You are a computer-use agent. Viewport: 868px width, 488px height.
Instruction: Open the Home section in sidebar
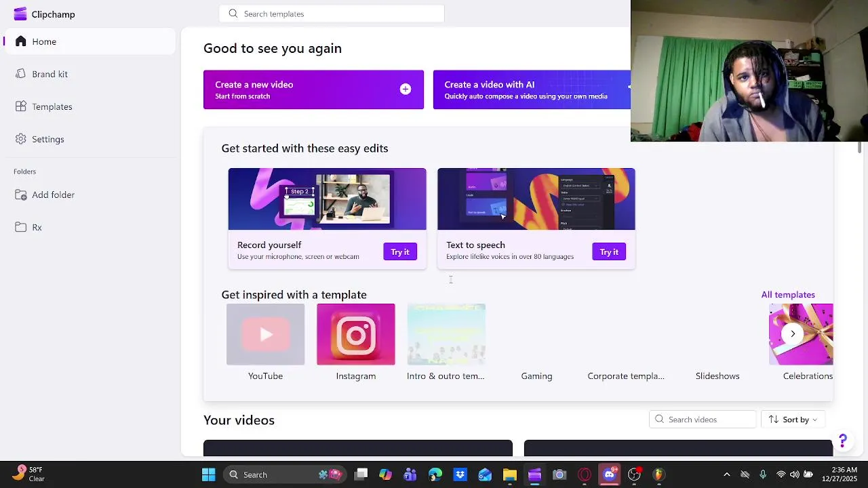[x=90, y=41]
